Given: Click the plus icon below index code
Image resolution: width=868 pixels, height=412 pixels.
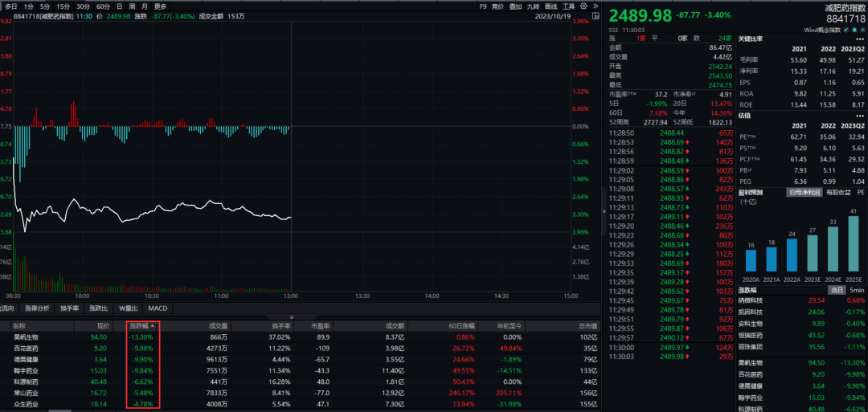Looking at the screenshot, I should point(861,30).
